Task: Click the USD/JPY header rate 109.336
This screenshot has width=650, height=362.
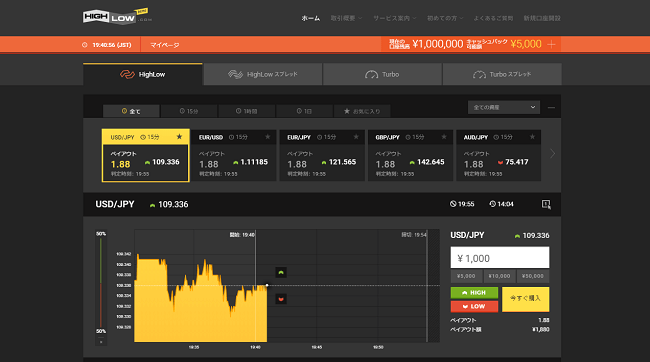Action: coord(173,204)
